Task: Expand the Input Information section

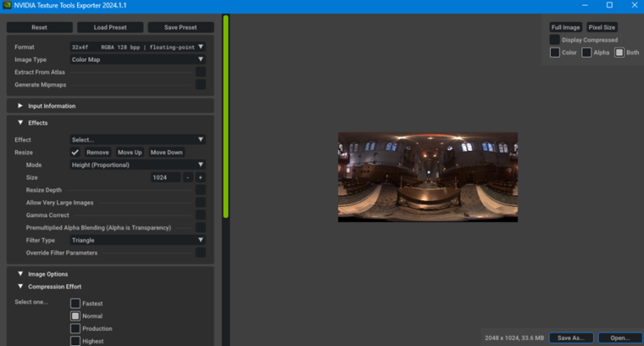Action: [x=20, y=106]
